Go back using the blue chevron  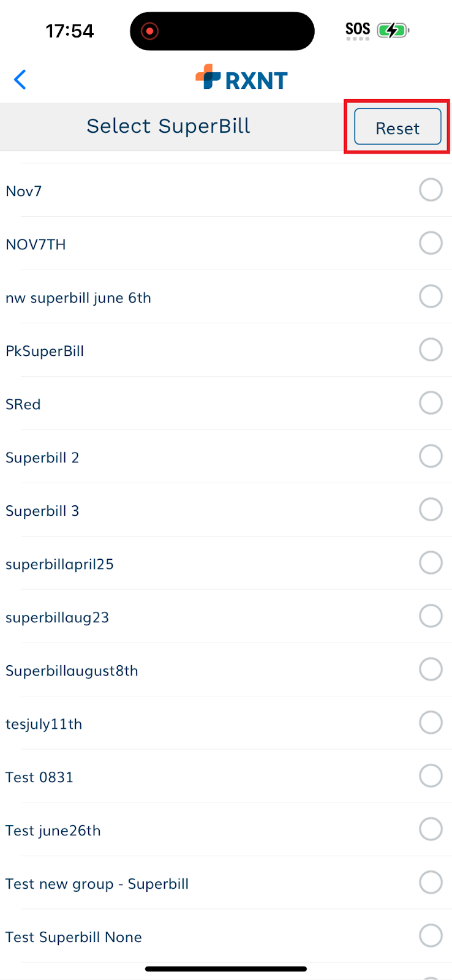(x=20, y=80)
